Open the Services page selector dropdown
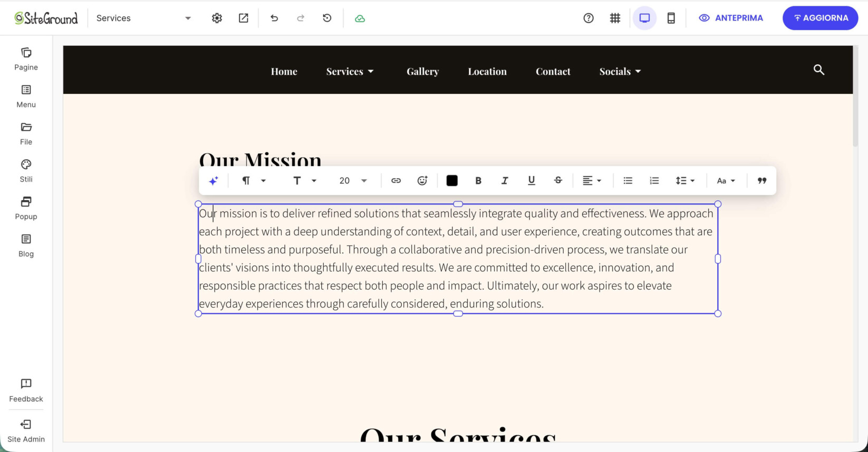Image resolution: width=868 pixels, height=452 pixels. [x=143, y=18]
